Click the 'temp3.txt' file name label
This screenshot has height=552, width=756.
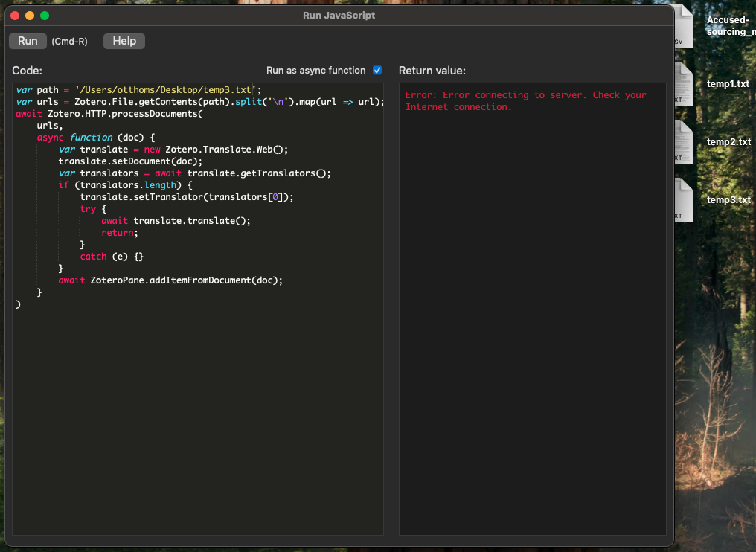click(728, 199)
